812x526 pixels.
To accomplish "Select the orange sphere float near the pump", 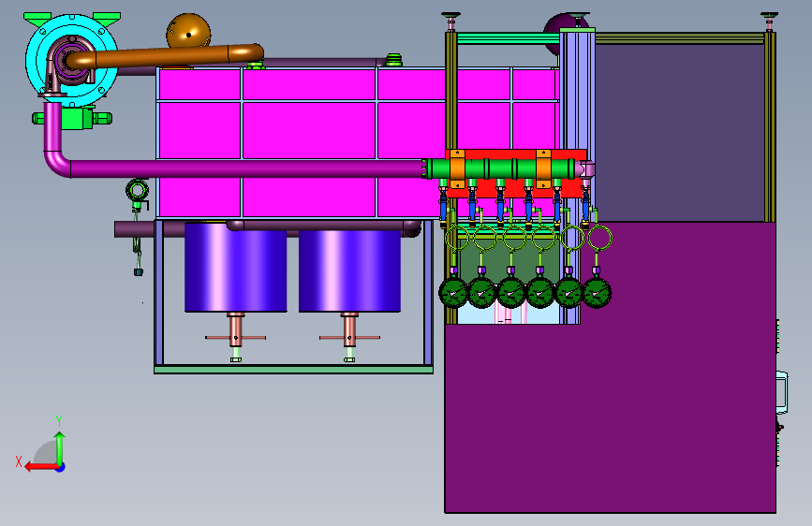I will pos(188,32).
